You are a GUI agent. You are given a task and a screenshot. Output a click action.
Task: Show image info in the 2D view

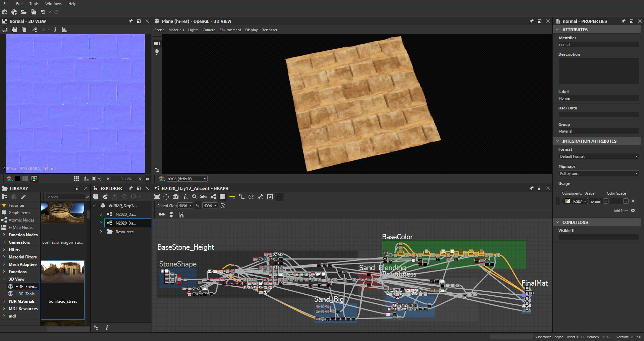(55, 30)
